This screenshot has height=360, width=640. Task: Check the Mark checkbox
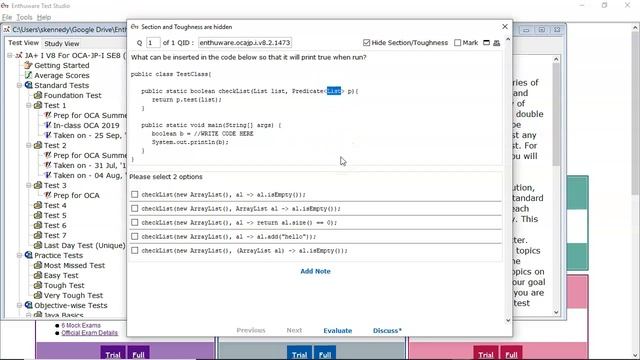coord(458,42)
